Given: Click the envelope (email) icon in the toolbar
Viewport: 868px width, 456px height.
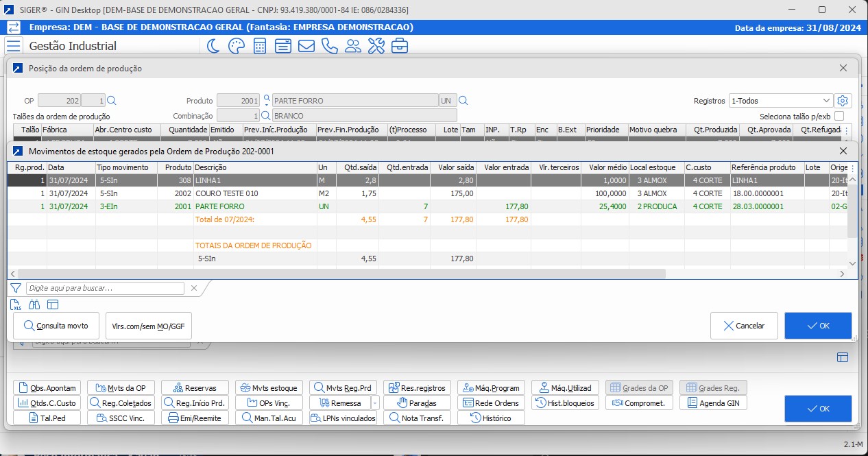Looking at the screenshot, I should pos(306,47).
